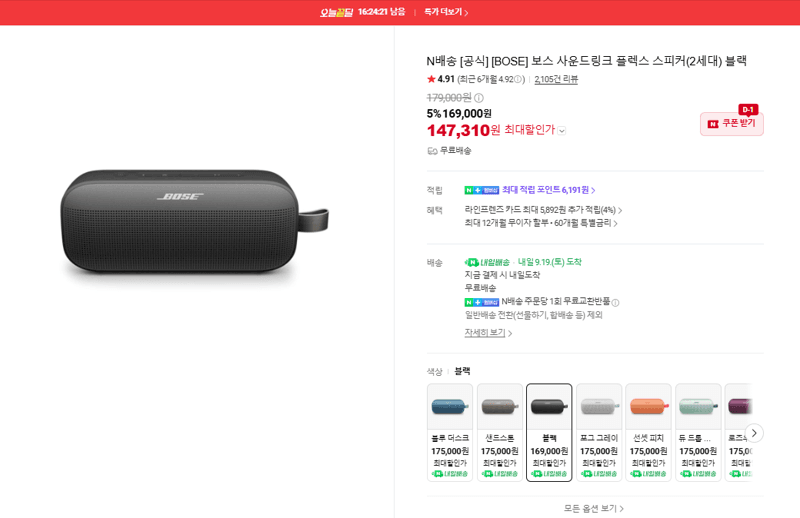
Task: Open the 특가 더보기 link in red banner
Action: point(446,12)
